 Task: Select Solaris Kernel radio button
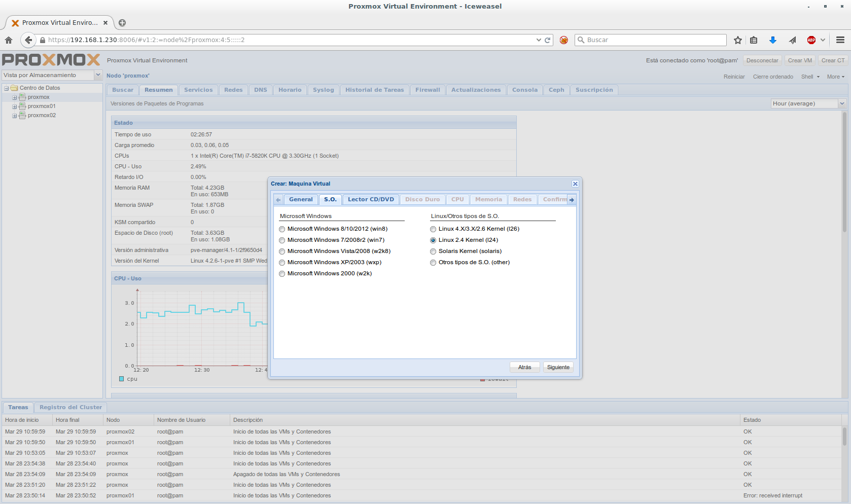click(x=433, y=251)
